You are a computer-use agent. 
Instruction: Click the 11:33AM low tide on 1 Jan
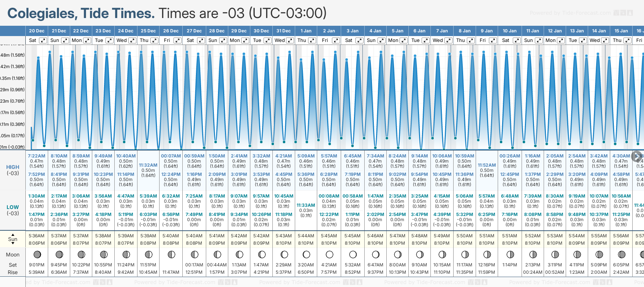306,205
